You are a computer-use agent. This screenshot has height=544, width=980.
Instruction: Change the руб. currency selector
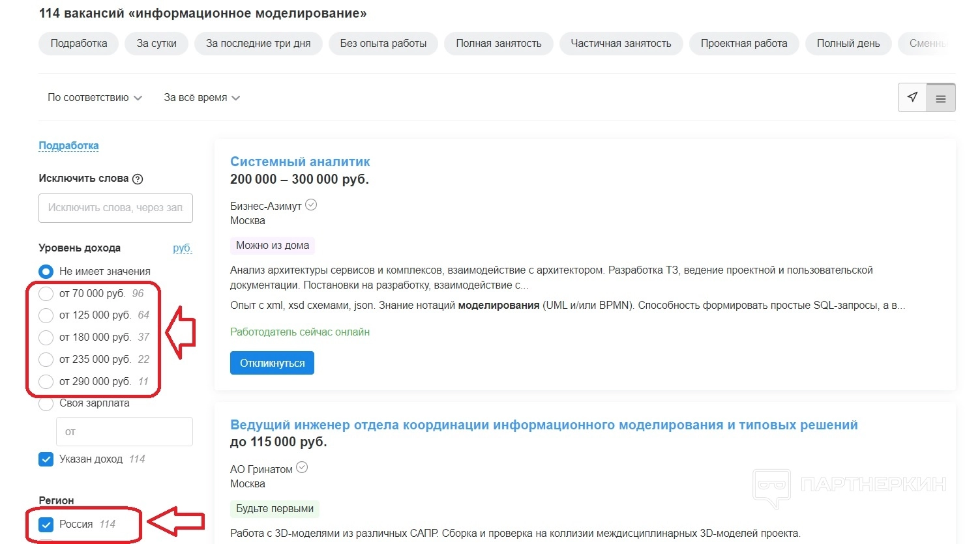pyautogui.click(x=183, y=248)
